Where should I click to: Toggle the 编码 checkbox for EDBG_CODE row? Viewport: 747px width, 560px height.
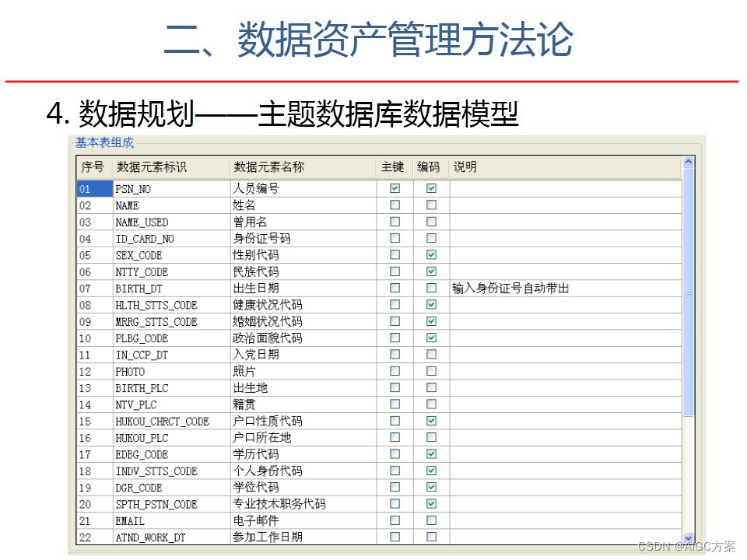pyautogui.click(x=431, y=453)
